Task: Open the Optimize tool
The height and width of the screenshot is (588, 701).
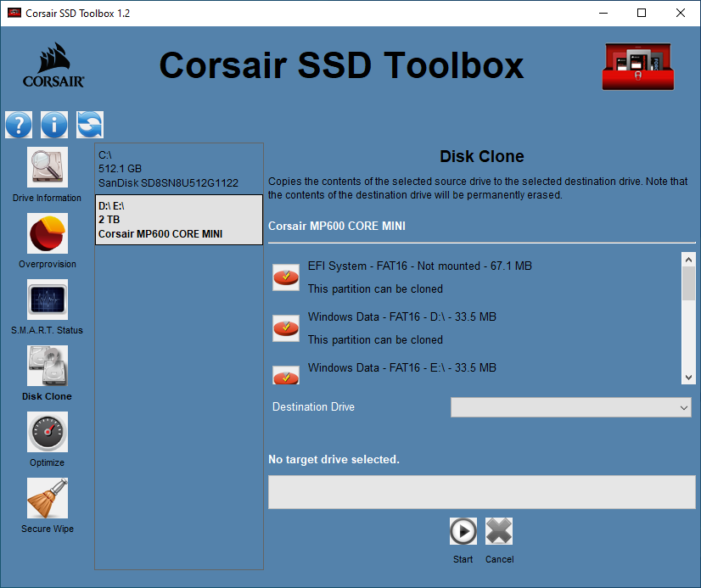Action: point(48,432)
